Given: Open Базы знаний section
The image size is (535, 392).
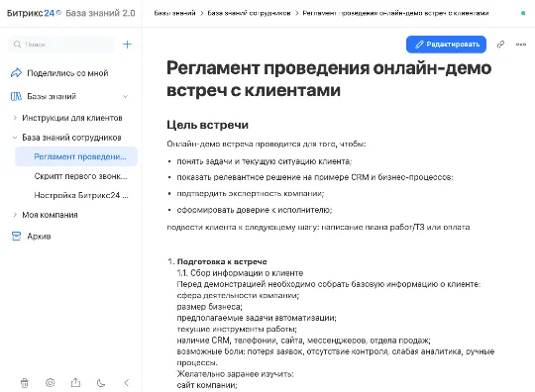Looking at the screenshot, I should pyautogui.click(x=52, y=96).
